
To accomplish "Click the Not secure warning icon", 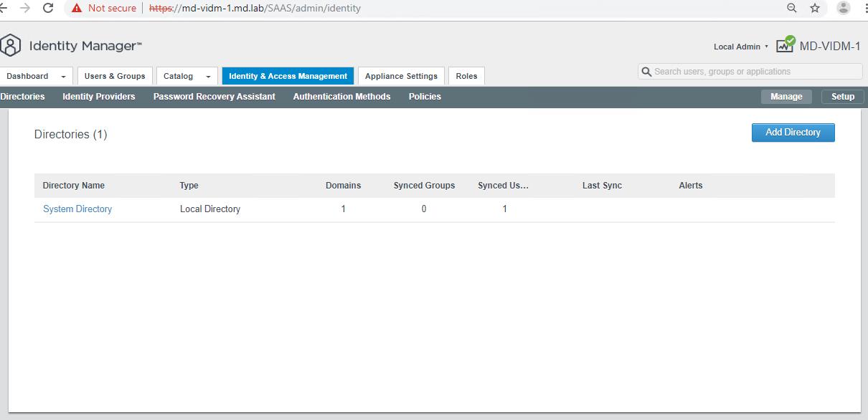I will point(77,9).
